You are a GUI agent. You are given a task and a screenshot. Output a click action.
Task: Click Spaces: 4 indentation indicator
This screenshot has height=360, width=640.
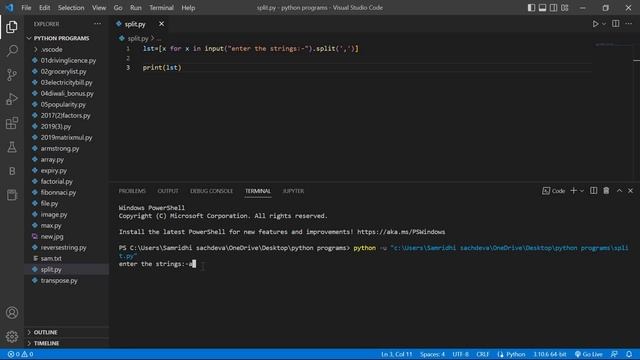point(432,354)
